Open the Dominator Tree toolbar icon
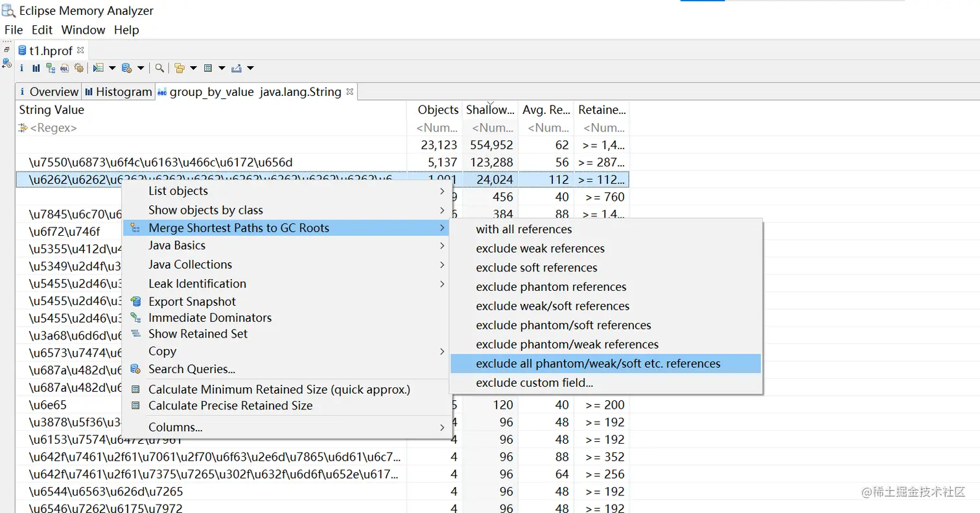Viewport: 980px width, 513px height. point(50,68)
